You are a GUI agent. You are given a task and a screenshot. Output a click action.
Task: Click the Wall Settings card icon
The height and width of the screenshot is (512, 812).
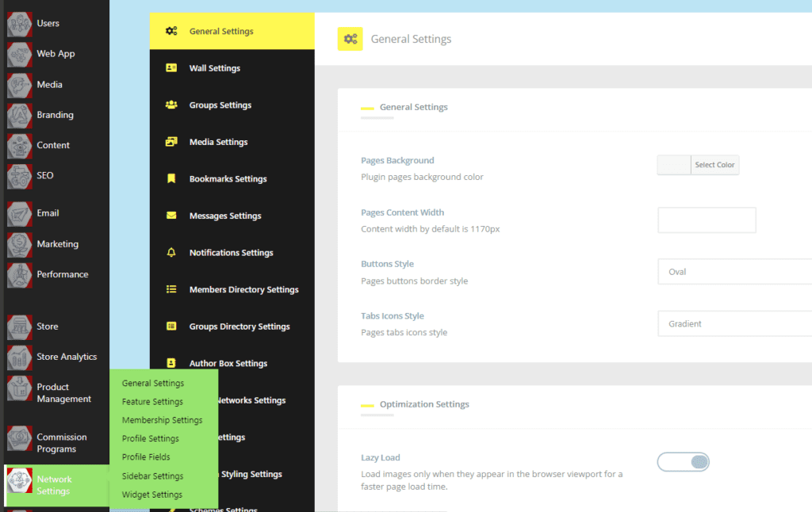click(171, 68)
